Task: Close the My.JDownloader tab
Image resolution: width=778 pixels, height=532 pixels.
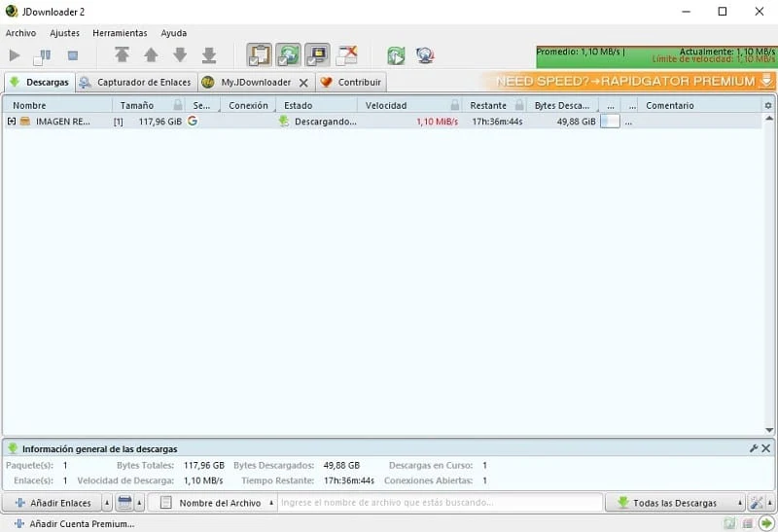Action: (303, 83)
